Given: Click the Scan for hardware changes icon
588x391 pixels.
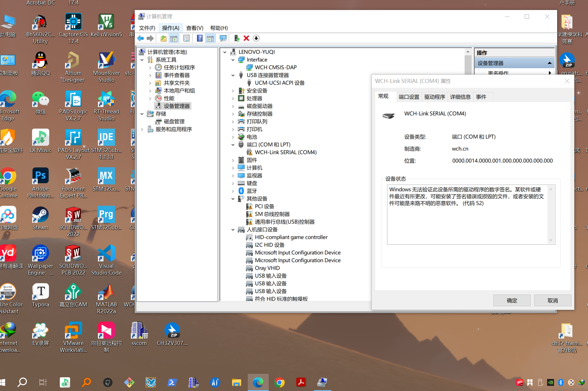Looking at the screenshot, I should [x=223, y=38].
